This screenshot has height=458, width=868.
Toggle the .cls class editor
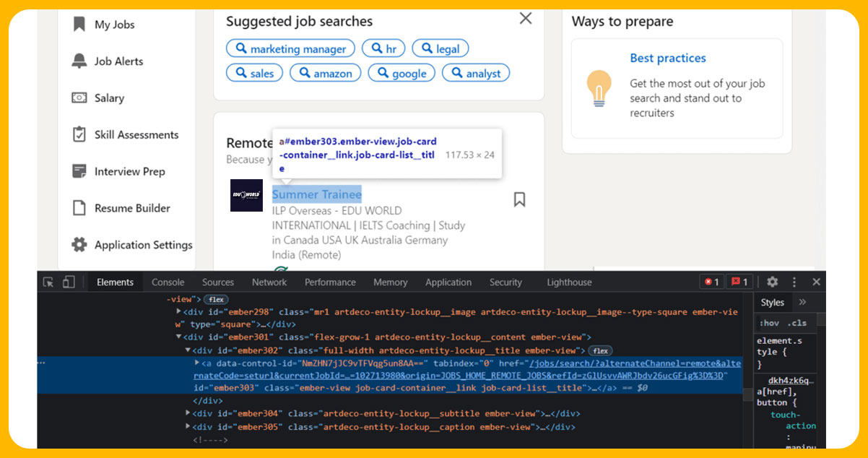click(797, 323)
